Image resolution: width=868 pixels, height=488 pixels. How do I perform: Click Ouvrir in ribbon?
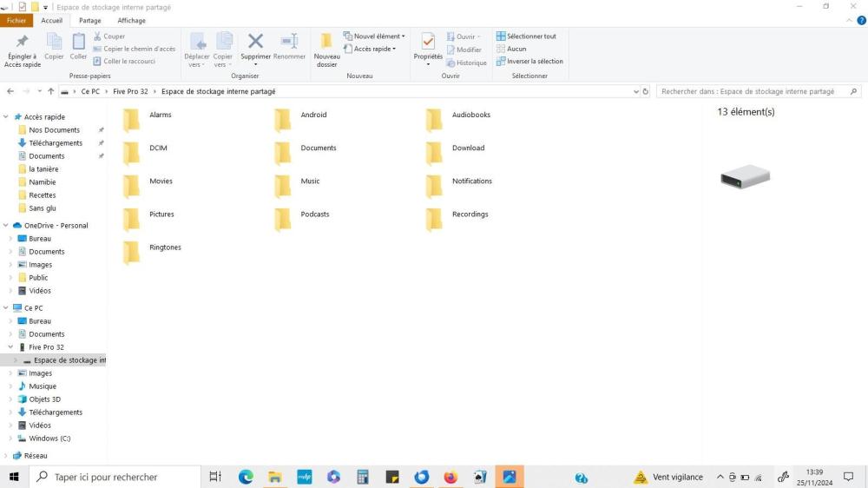click(x=464, y=36)
